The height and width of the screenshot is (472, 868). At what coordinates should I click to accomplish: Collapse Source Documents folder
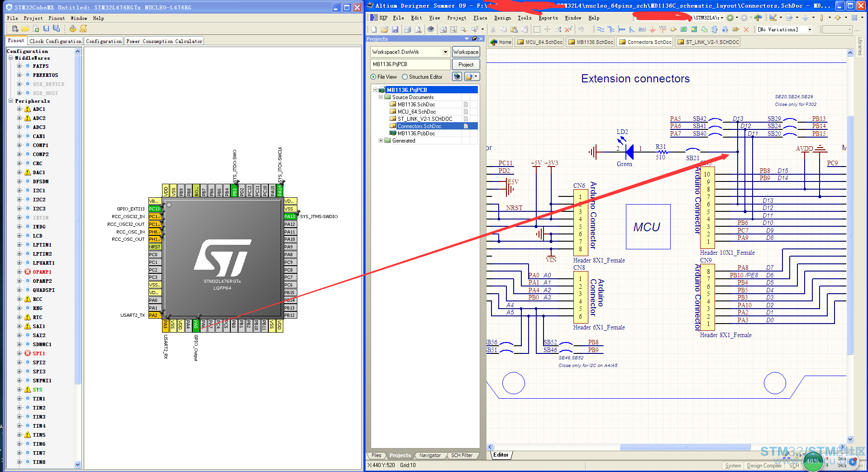[381, 97]
